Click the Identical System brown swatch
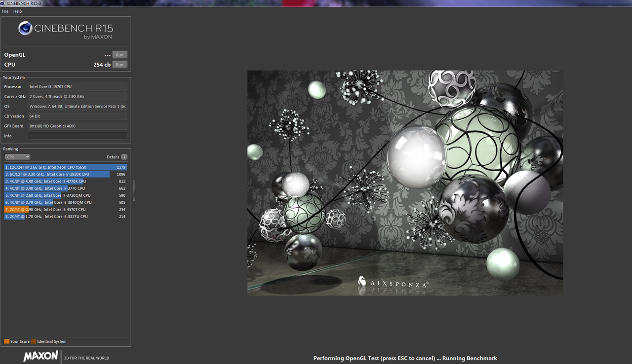 click(34, 341)
